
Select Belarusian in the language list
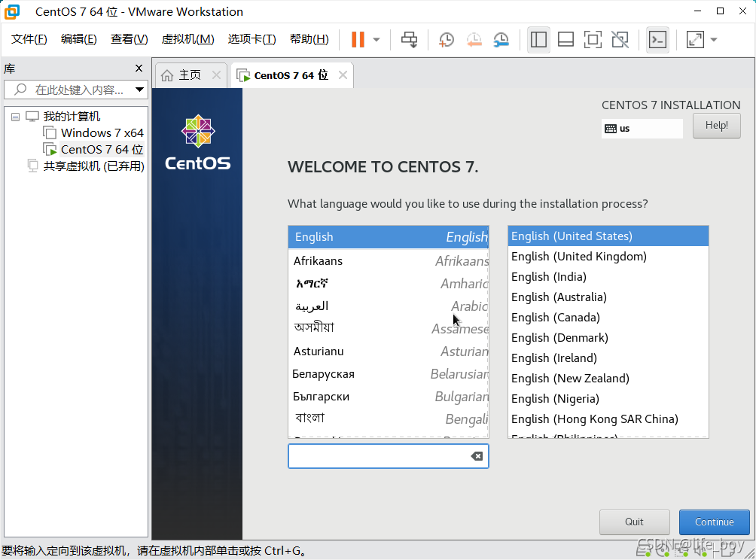(388, 374)
